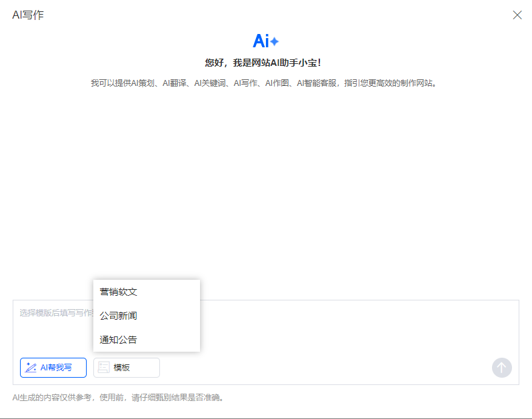
Task: Click the template list icon beside 模板
Action: pyautogui.click(x=103, y=368)
